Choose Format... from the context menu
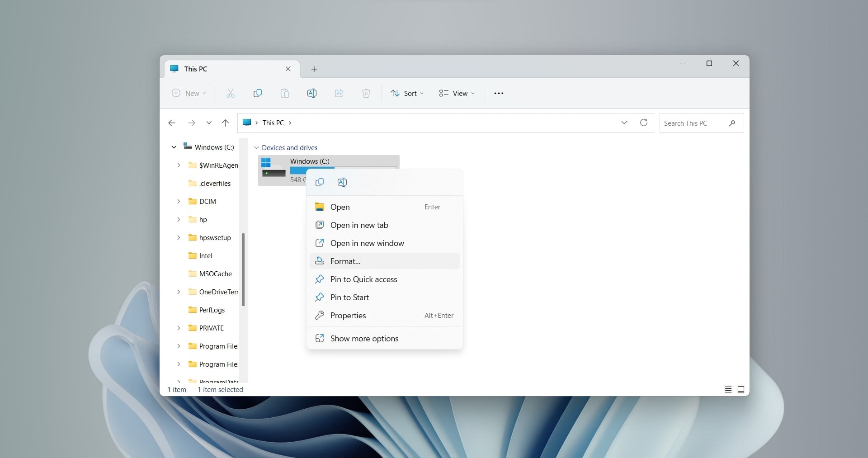 345,261
